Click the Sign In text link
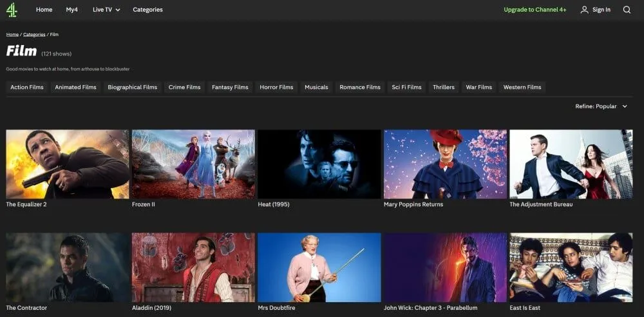 pos(601,10)
